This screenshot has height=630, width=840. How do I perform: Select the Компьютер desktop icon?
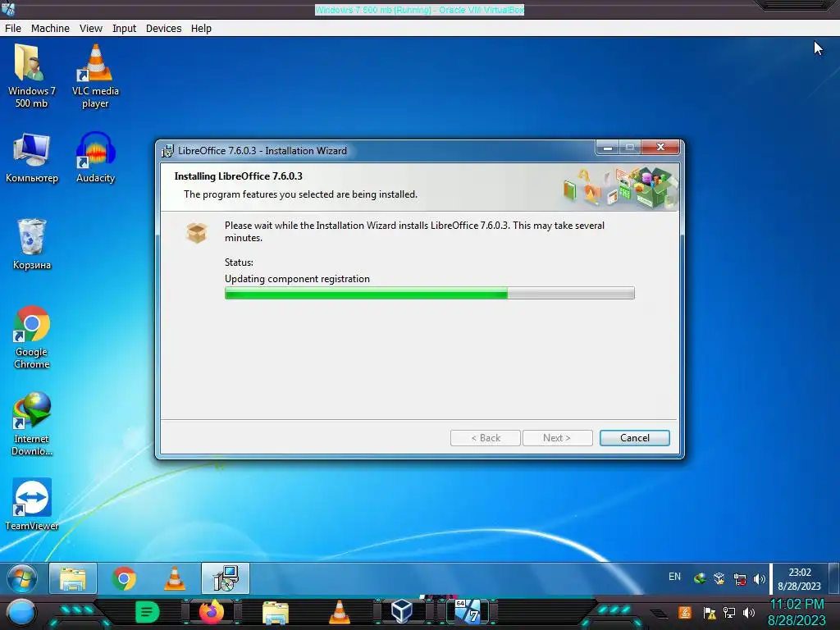click(x=32, y=157)
